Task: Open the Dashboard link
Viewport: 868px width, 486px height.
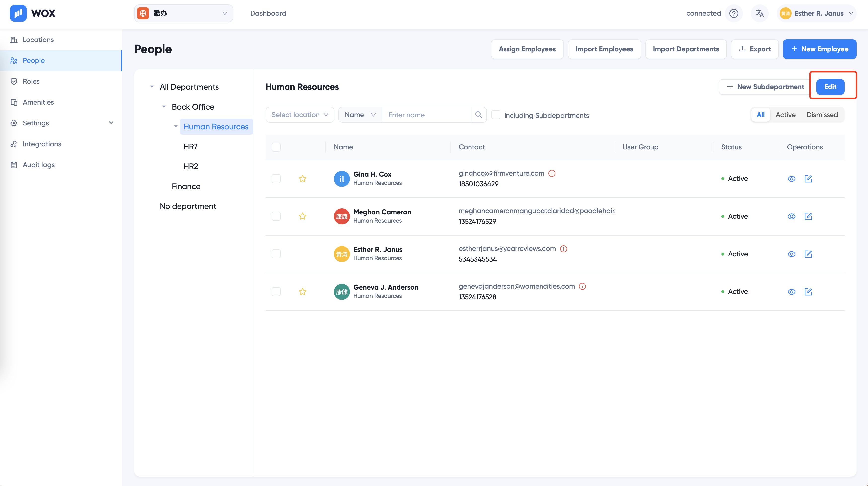Action: pyautogui.click(x=268, y=13)
